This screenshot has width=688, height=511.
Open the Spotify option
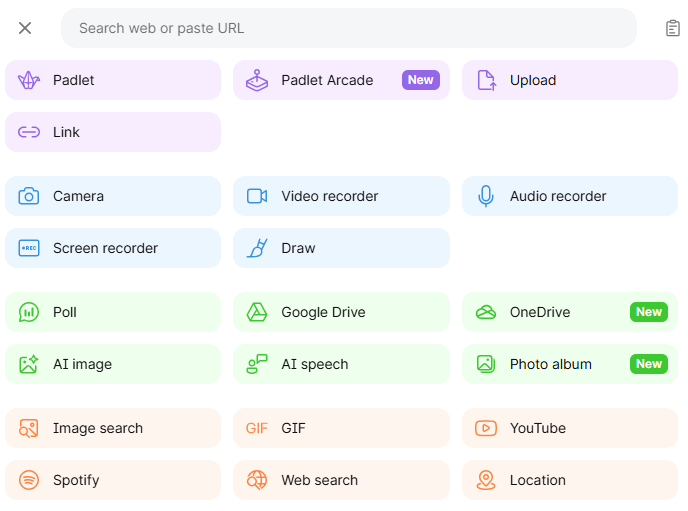113,480
